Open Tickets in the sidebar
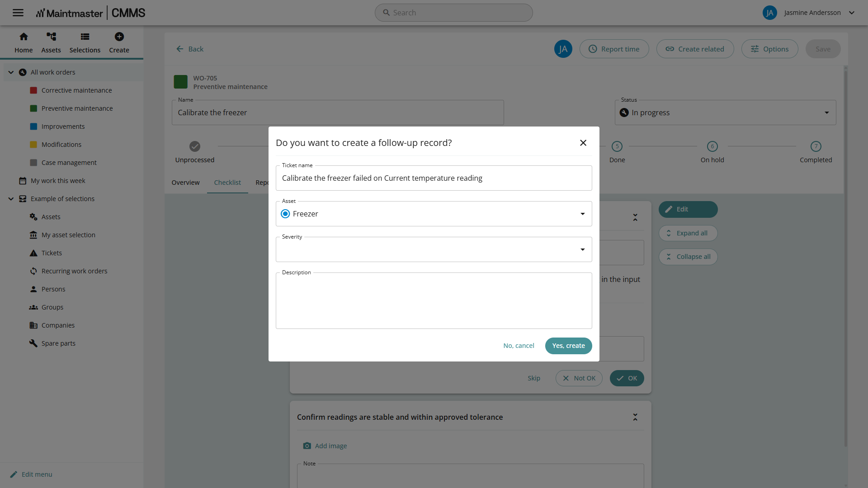 [52, 253]
